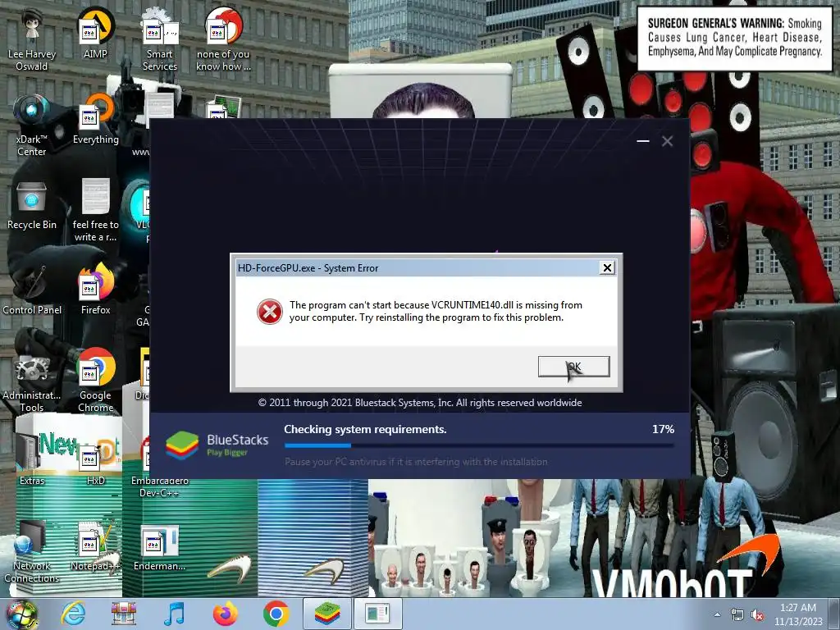Click the BlueStacks logo in installer
The width and height of the screenshot is (840, 630).
(182, 445)
